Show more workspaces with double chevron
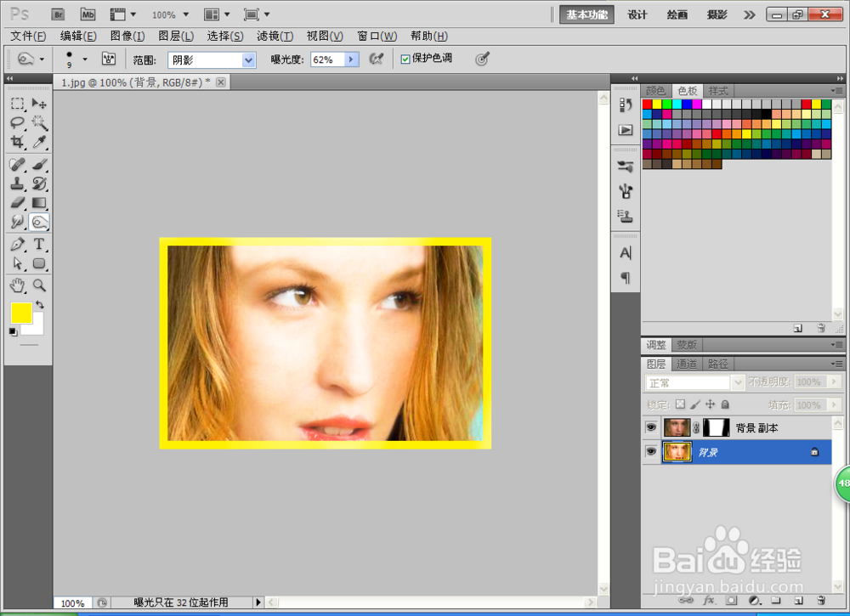 point(749,14)
